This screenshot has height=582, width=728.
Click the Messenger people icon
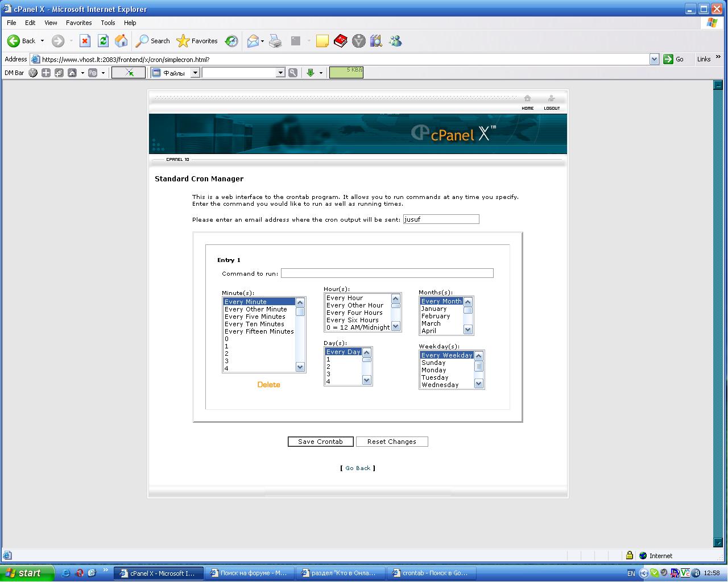point(395,41)
